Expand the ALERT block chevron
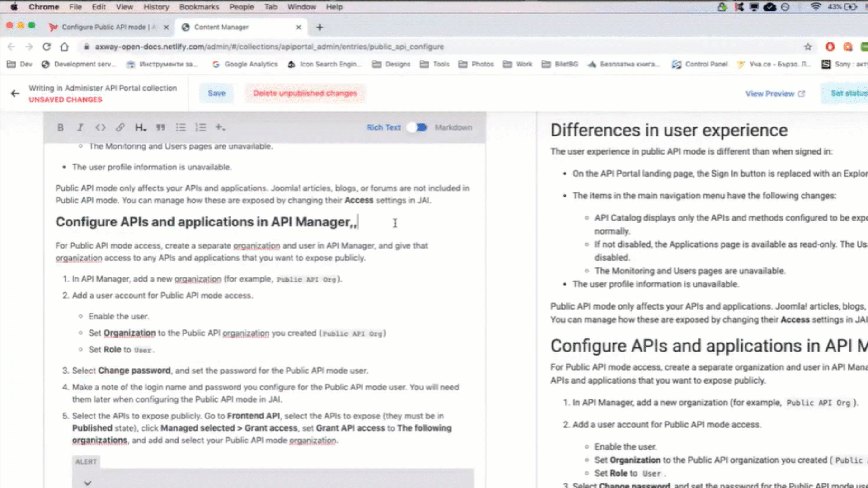Screen dimensions: 868x488 [88, 483]
